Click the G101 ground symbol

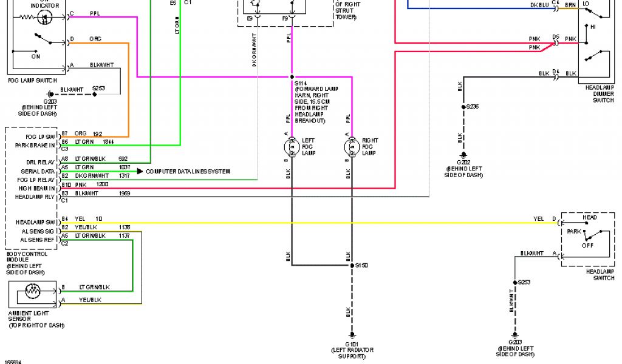[352, 335]
